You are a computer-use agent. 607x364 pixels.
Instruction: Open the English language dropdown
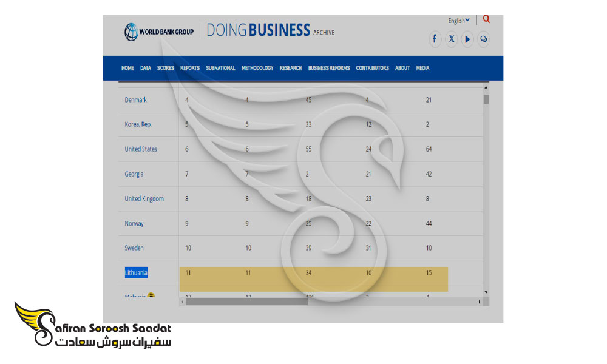click(x=459, y=21)
